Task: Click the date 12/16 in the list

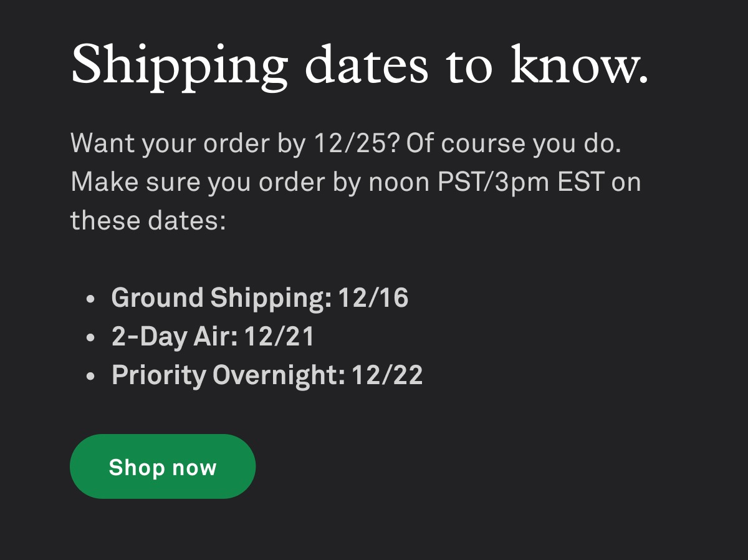Action: pos(374,297)
